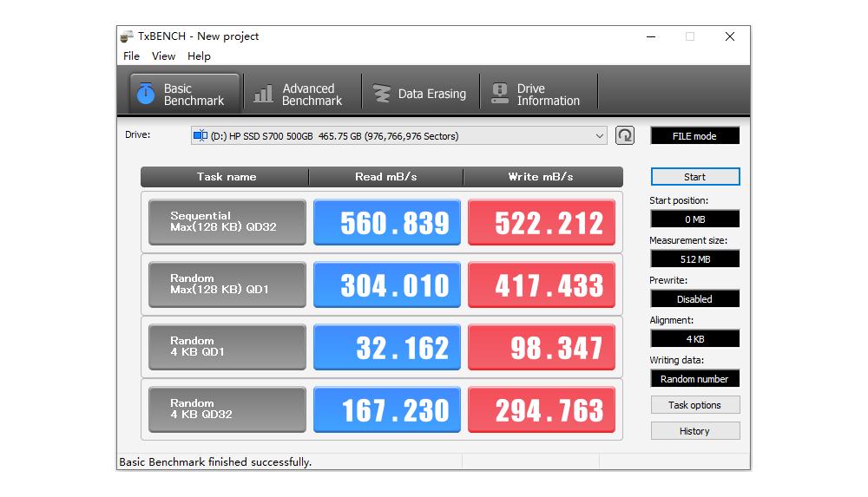Select Random Max(128 KB) QD1 task

click(227, 284)
